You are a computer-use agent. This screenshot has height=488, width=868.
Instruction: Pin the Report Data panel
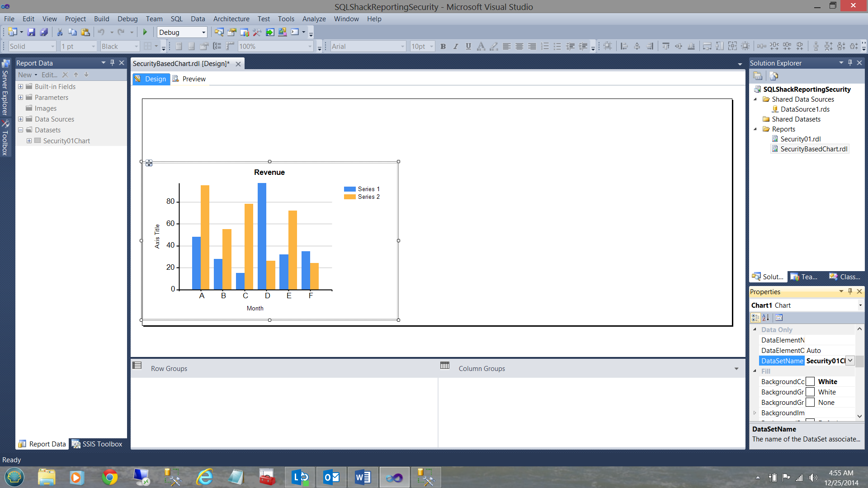[x=113, y=63]
